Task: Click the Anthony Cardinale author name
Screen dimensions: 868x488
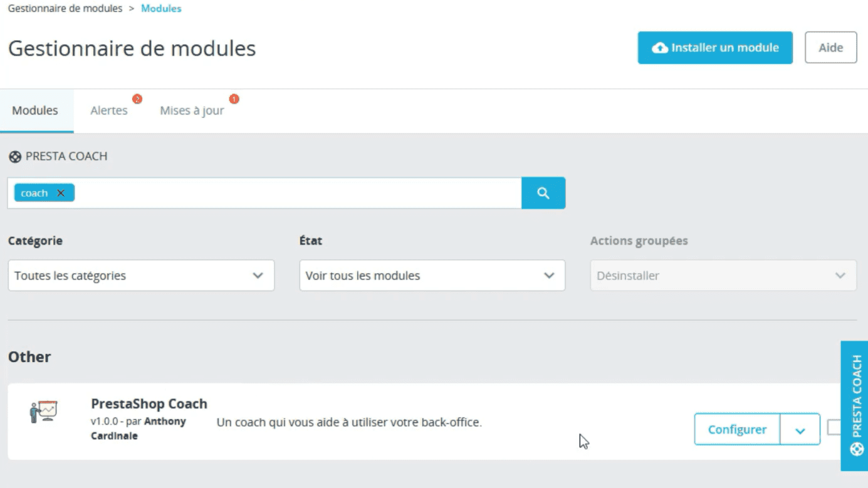Action: point(139,428)
